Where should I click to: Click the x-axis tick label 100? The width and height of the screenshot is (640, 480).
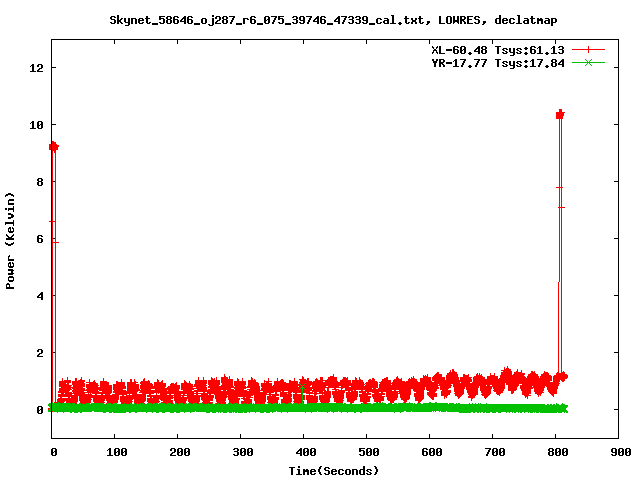click(117, 452)
